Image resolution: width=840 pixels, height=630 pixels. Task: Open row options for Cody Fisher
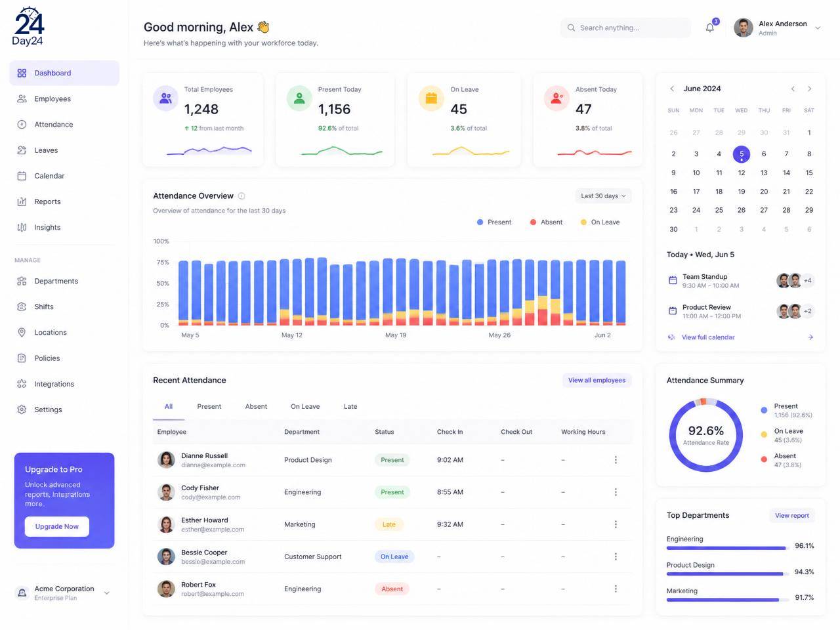click(616, 492)
